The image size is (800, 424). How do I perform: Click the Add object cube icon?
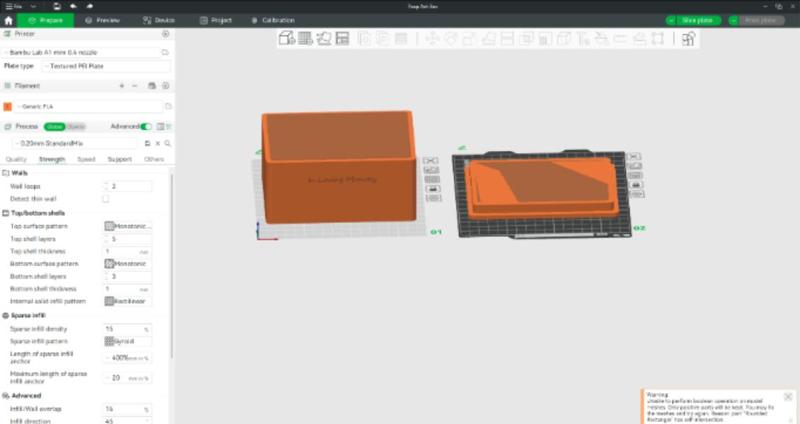click(x=287, y=38)
